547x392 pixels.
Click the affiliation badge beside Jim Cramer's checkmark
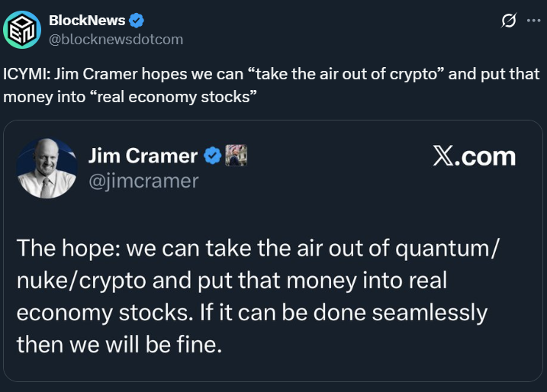tap(236, 156)
